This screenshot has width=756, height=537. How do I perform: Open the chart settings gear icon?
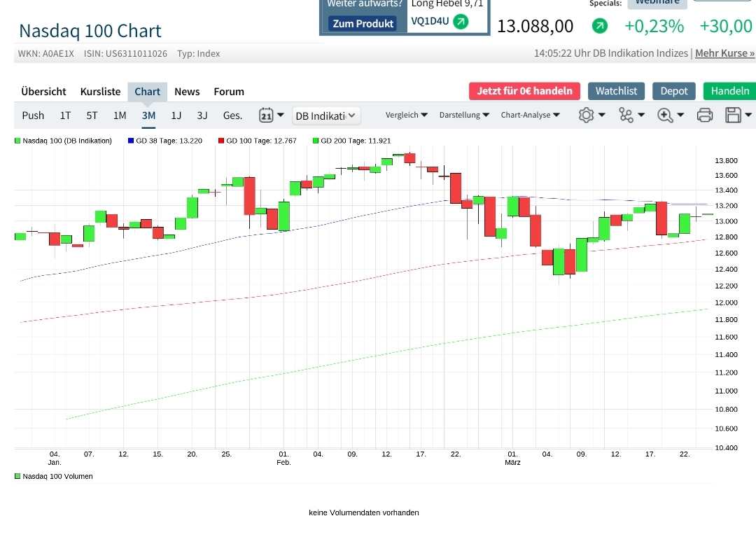coord(587,114)
